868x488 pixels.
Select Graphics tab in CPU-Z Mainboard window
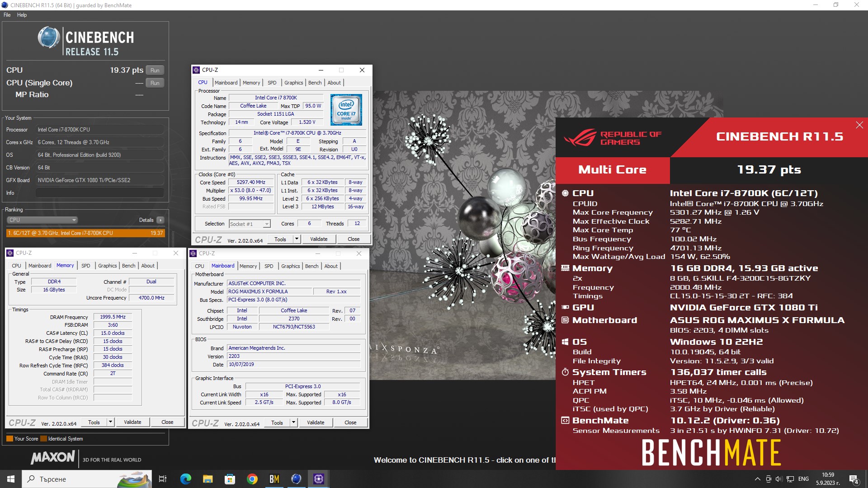coord(291,266)
